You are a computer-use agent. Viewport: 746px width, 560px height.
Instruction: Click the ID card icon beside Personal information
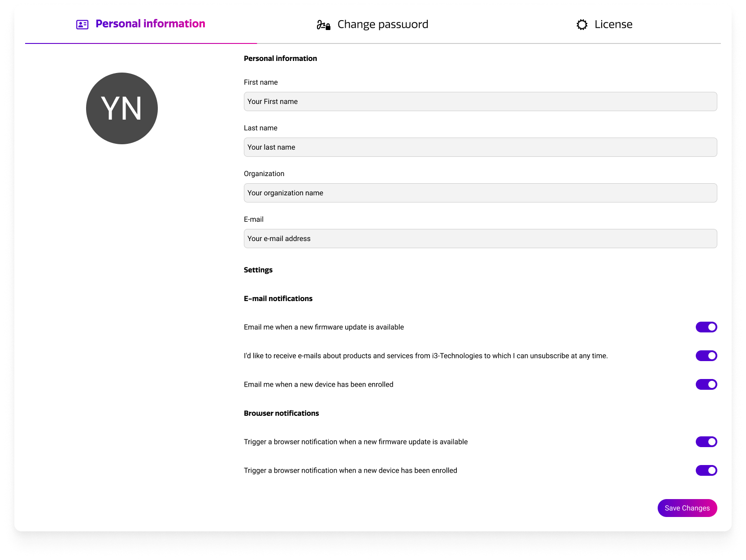pyautogui.click(x=82, y=25)
